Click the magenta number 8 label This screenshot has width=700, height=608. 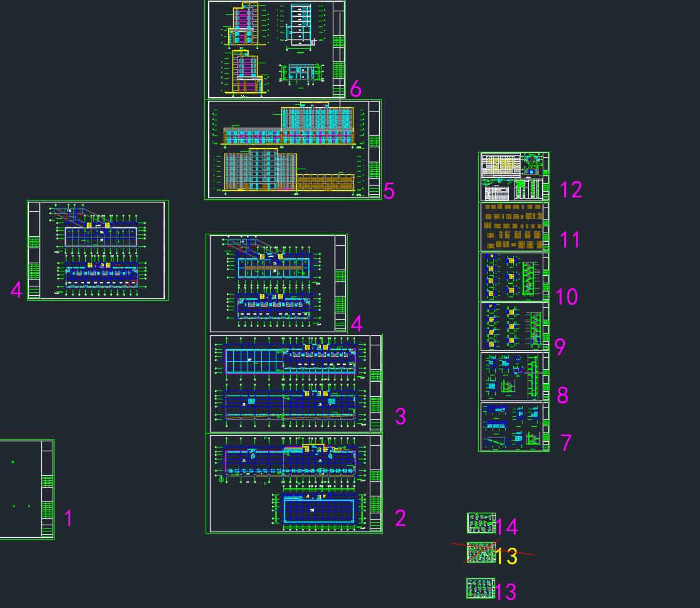[562, 395]
